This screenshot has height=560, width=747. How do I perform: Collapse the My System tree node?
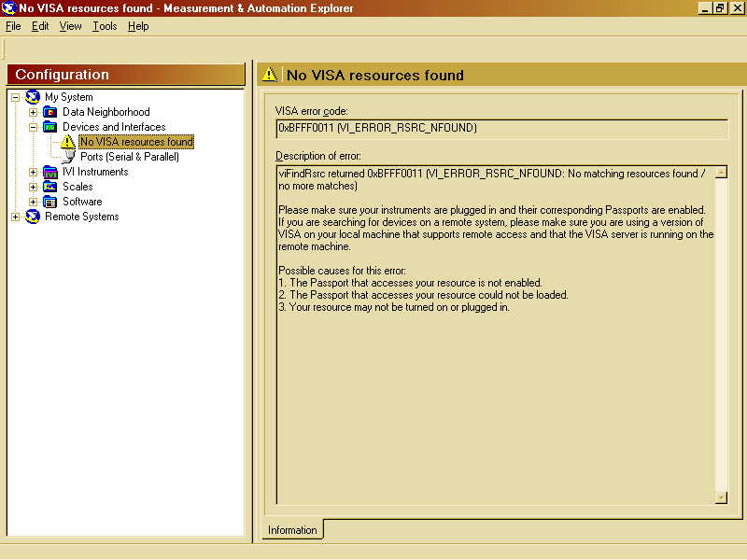click(x=15, y=97)
